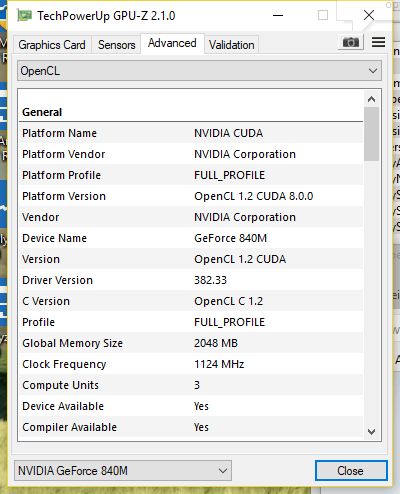400x494 pixels.
Task: Click the Compiler Available label
Action: [69, 427]
